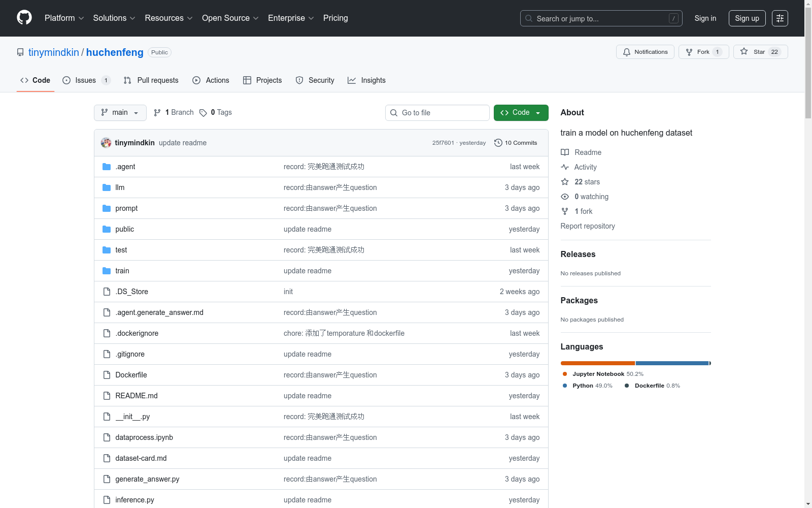This screenshot has width=812, height=508.
Task: Click the Jupyter Notebook 50.2% language link
Action: pyautogui.click(x=603, y=374)
